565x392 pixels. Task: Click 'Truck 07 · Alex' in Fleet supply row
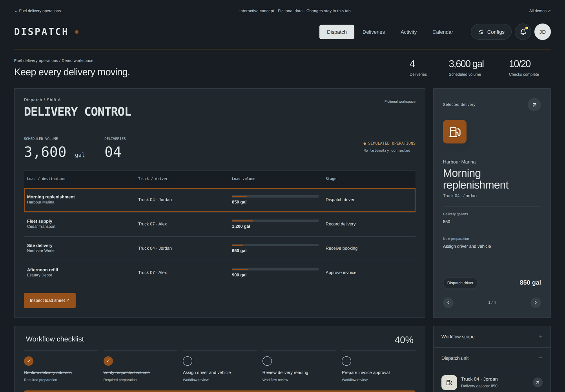[x=152, y=224]
